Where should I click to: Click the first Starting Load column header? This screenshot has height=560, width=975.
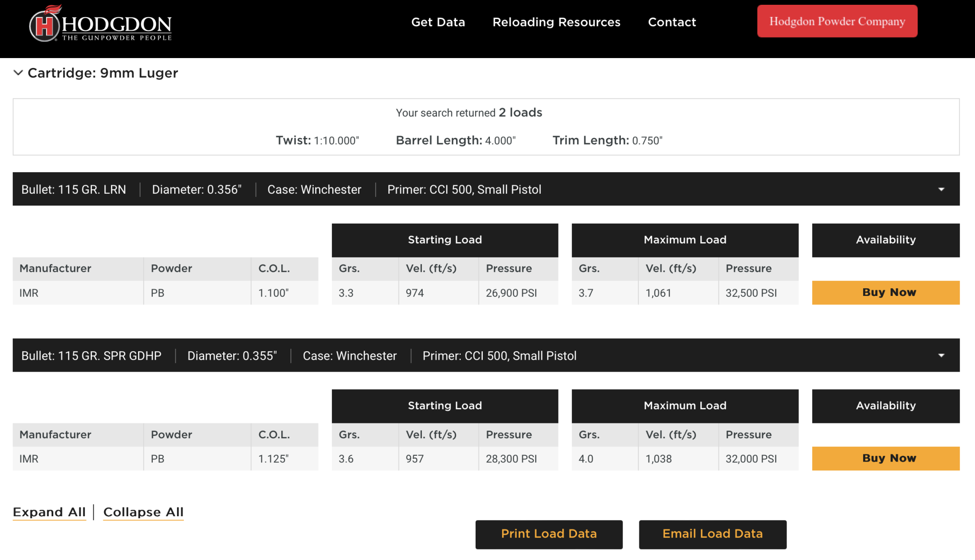point(445,240)
